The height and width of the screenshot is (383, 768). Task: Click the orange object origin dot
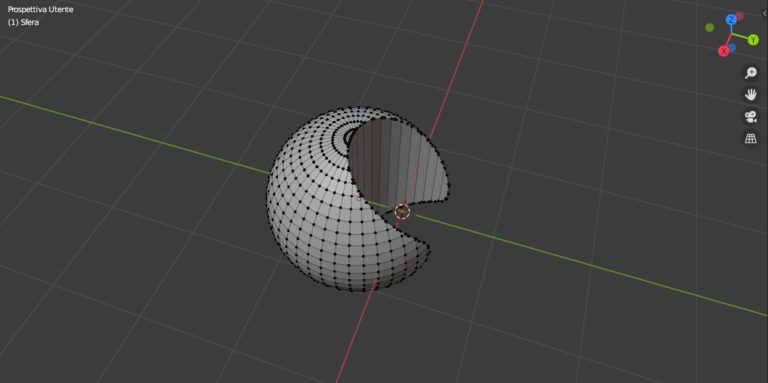[358, 199]
